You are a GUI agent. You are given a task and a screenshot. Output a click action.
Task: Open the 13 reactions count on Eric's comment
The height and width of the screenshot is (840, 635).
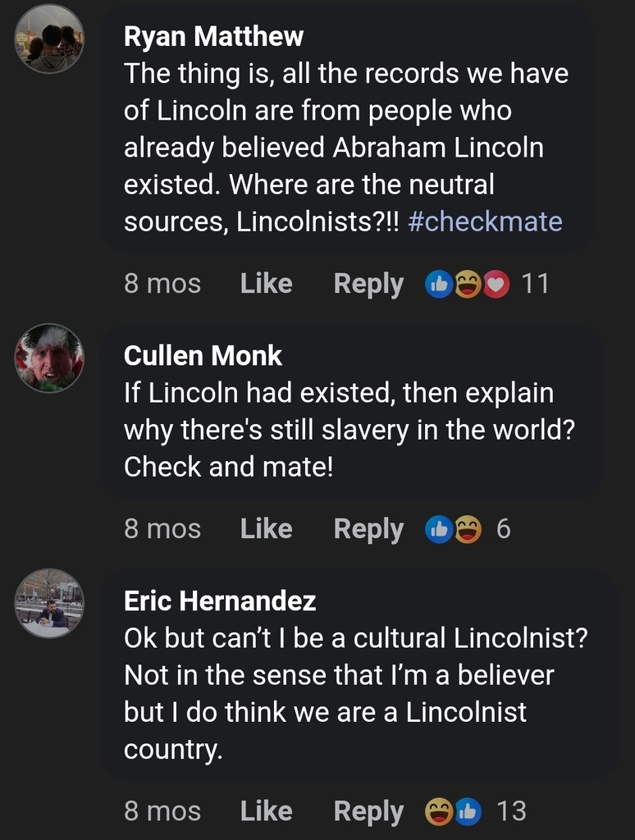click(511, 811)
